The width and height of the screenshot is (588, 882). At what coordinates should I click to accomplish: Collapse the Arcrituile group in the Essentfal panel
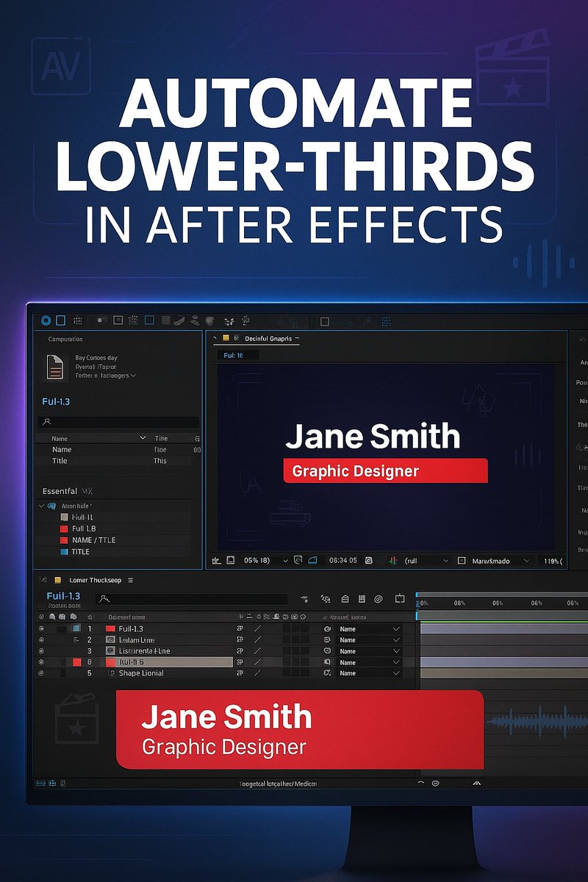(x=41, y=506)
